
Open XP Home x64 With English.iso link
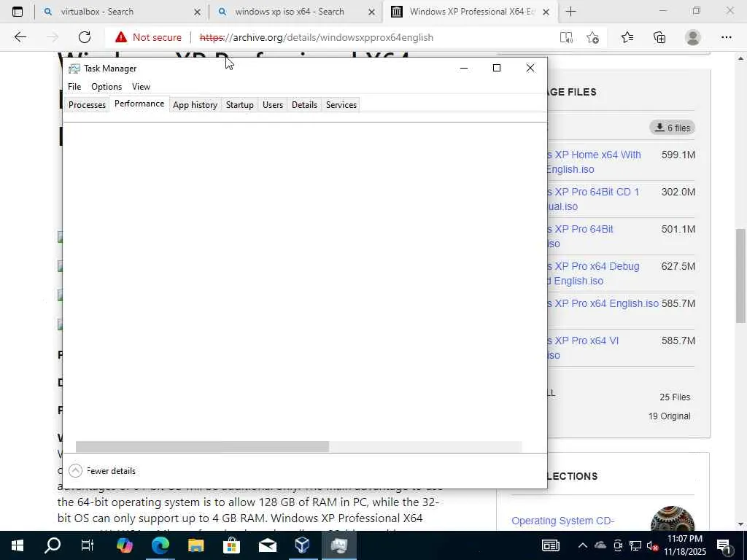pos(593,162)
